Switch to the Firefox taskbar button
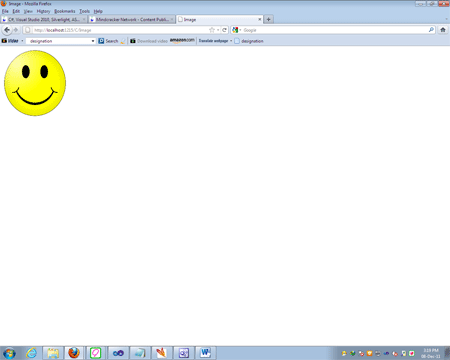This screenshot has height=360, width=450. 74,353
